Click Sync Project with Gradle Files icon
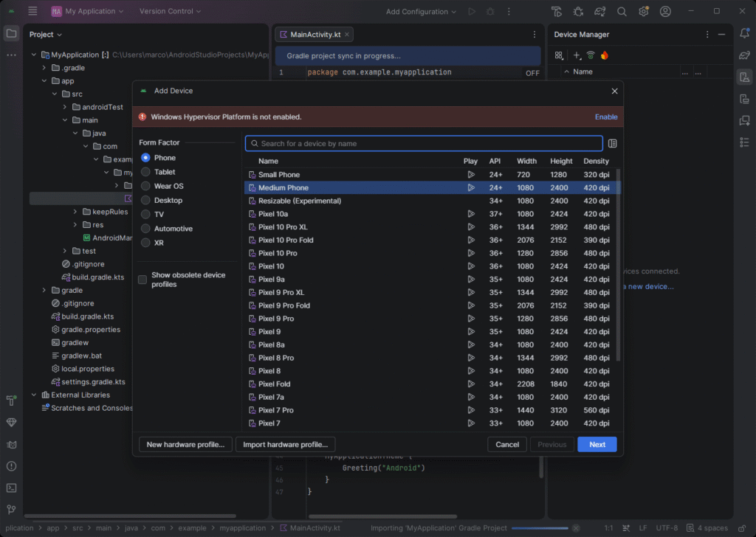756x537 pixels. pyautogui.click(x=599, y=11)
